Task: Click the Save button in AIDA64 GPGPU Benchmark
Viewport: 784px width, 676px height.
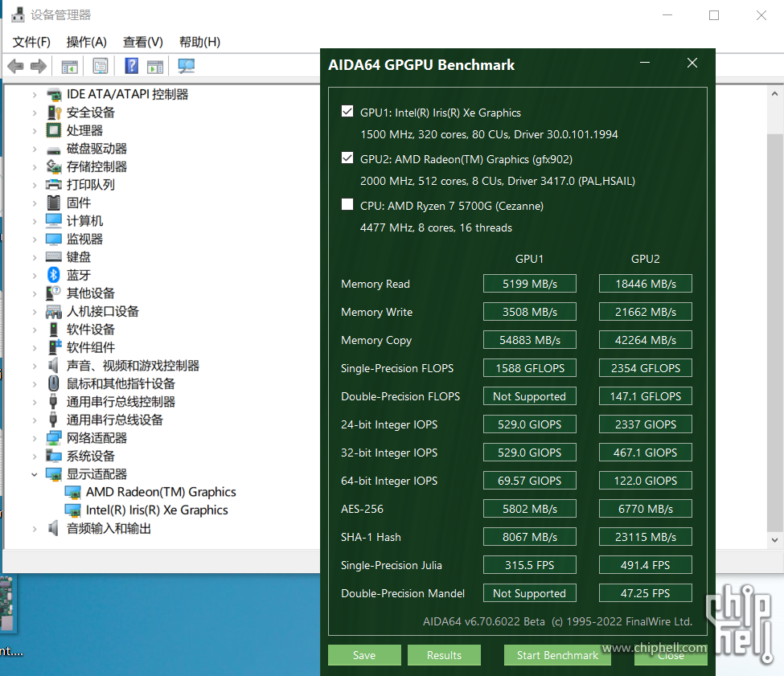Action: tap(363, 655)
